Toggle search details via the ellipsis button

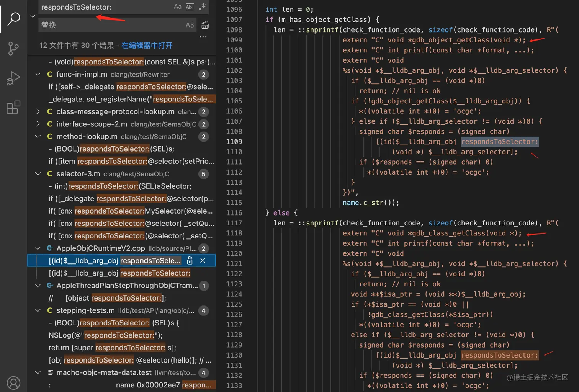[x=203, y=37]
